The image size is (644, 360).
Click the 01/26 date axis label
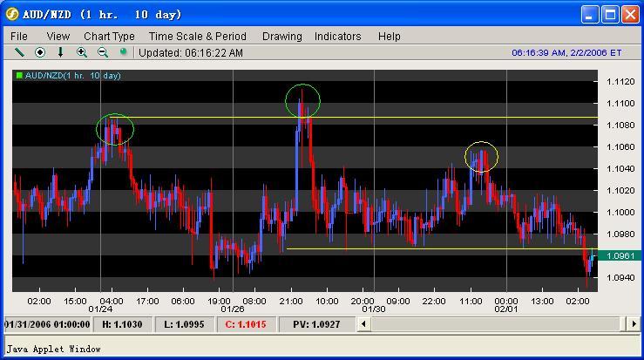[233, 309]
